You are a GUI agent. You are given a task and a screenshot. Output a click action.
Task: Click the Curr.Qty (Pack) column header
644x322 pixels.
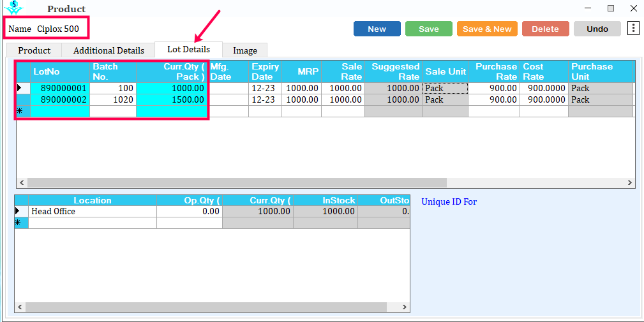pyautogui.click(x=172, y=71)
